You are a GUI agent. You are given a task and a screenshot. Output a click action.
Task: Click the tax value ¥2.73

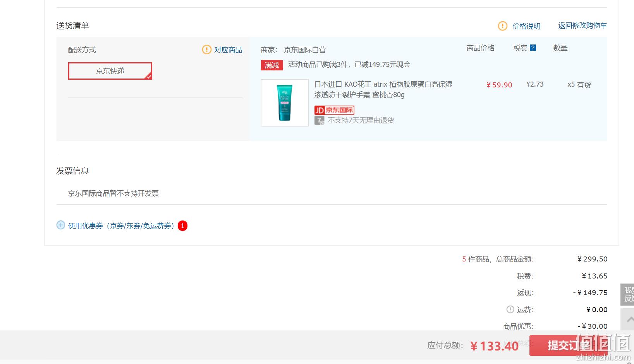[x=535, y=84]
